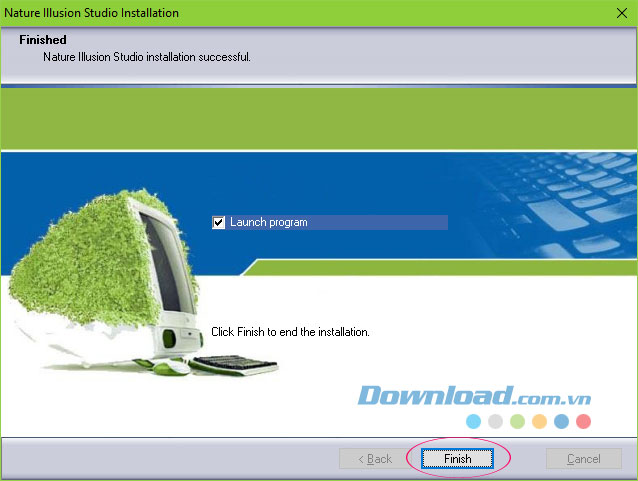
Task: Uncheck the Launch program checkbox
Action: pos(218,223)
